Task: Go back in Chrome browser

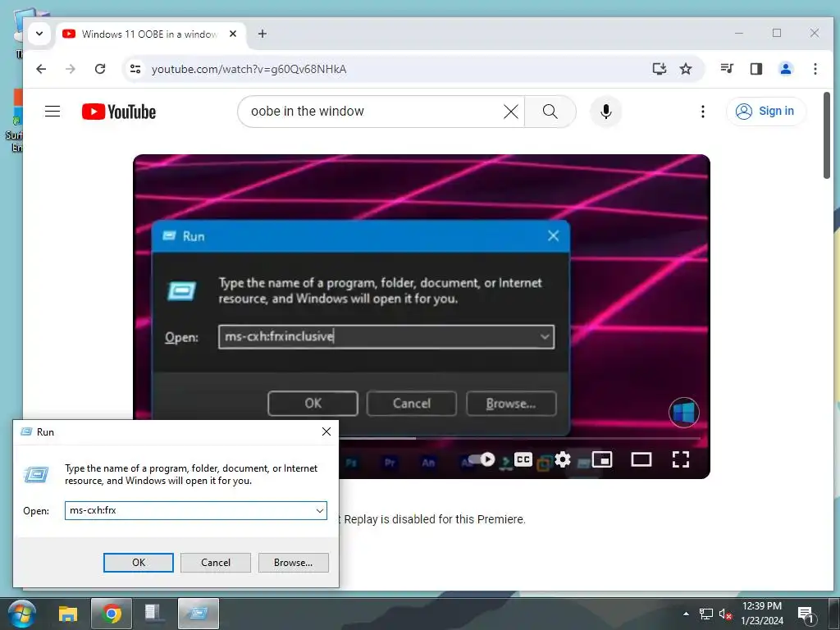Action: 41,69
